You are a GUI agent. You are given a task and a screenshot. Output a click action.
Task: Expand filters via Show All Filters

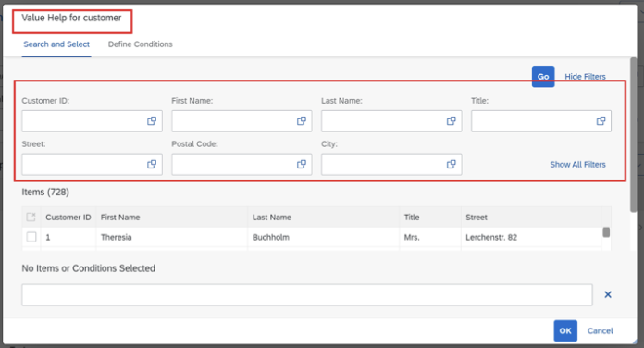coord(577,165)
